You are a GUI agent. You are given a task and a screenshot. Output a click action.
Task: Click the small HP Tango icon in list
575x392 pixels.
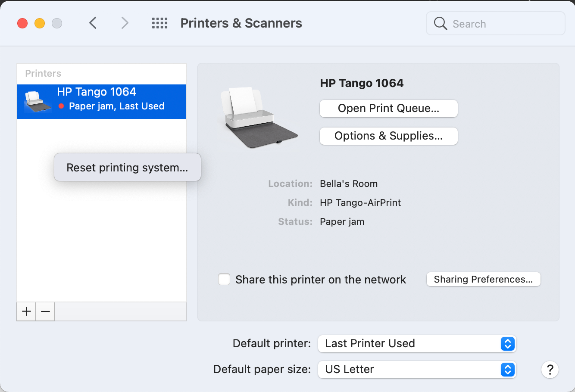click(38, 102)
